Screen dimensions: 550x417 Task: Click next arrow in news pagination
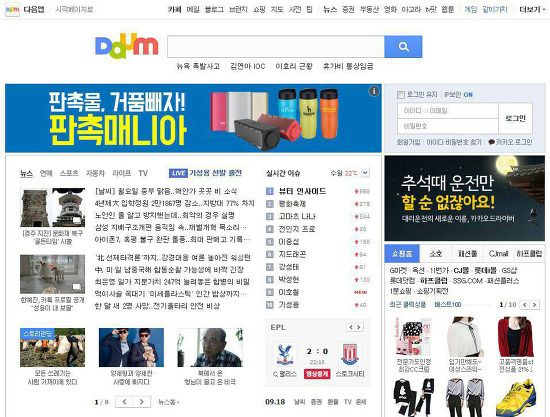[x=142, y=402]
